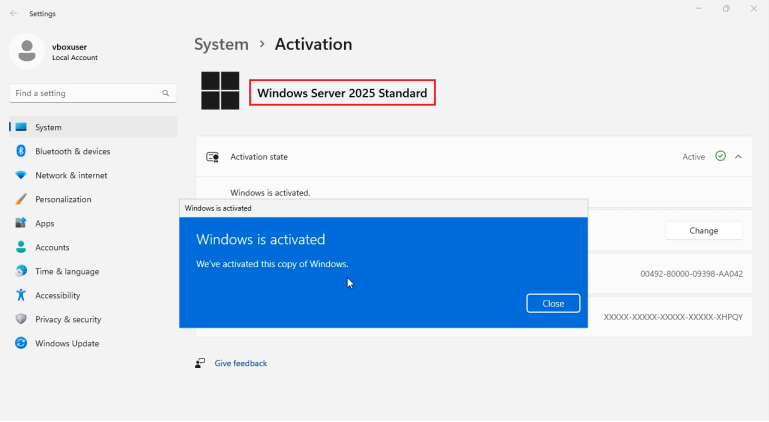Select the Network & internet wifi icon
This screenshot has width=769, height=422.
click(x=20, y=175)
